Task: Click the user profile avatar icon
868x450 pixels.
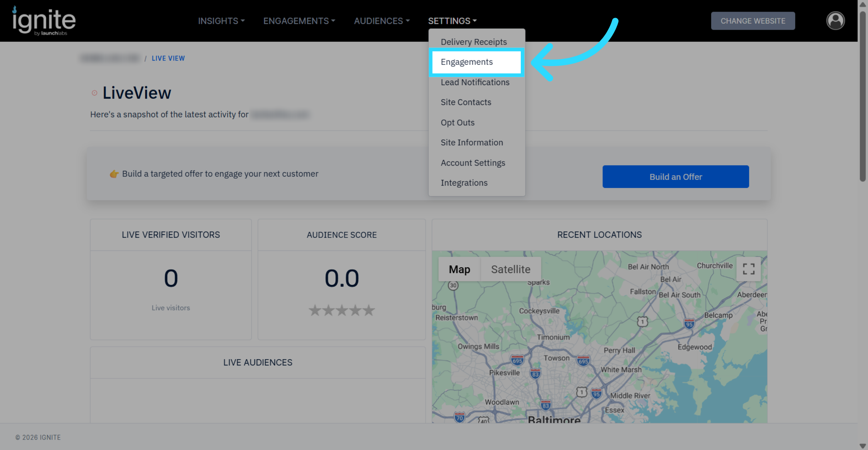Action: [x=835, y=21]
